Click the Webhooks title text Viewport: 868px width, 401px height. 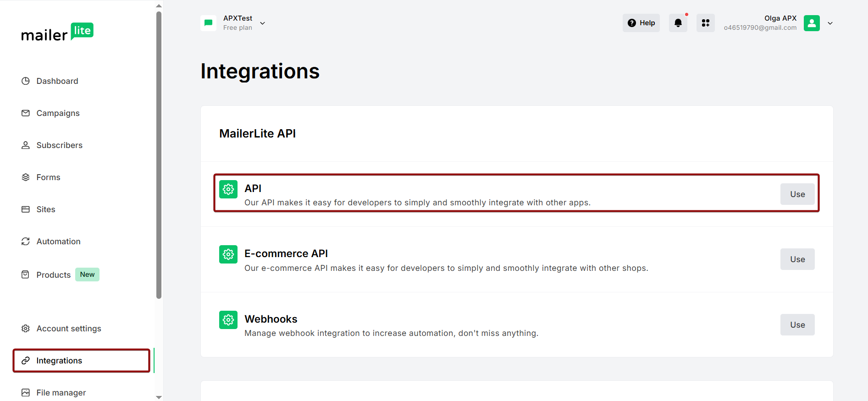click(x=271, y=319)
